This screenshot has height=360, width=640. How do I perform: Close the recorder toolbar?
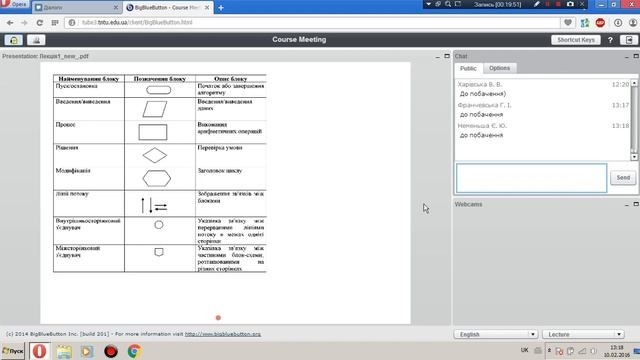coord(582,4)
